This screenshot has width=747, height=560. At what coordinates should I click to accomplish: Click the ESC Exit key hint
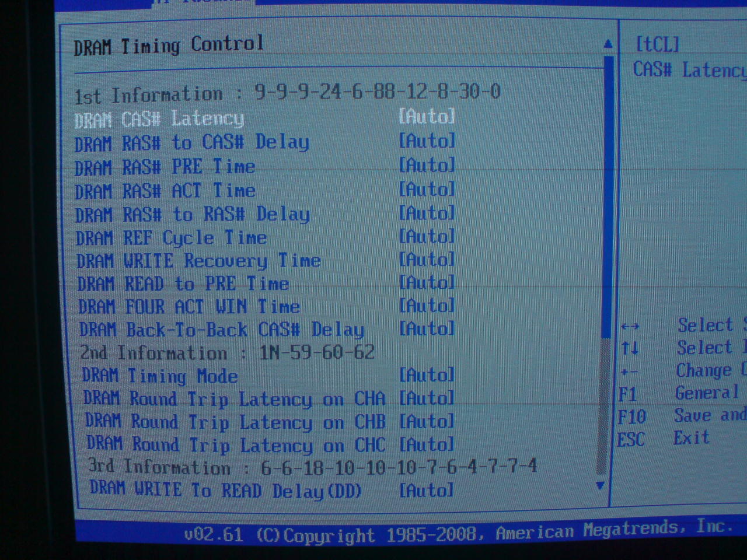click(x=663, y=438)
